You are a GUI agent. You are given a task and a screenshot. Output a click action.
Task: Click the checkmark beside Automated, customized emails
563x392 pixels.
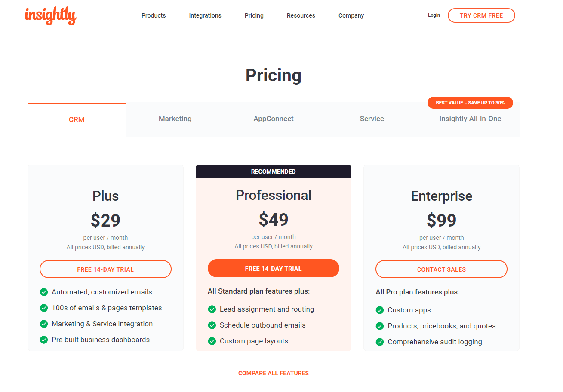tap(44, 292)
